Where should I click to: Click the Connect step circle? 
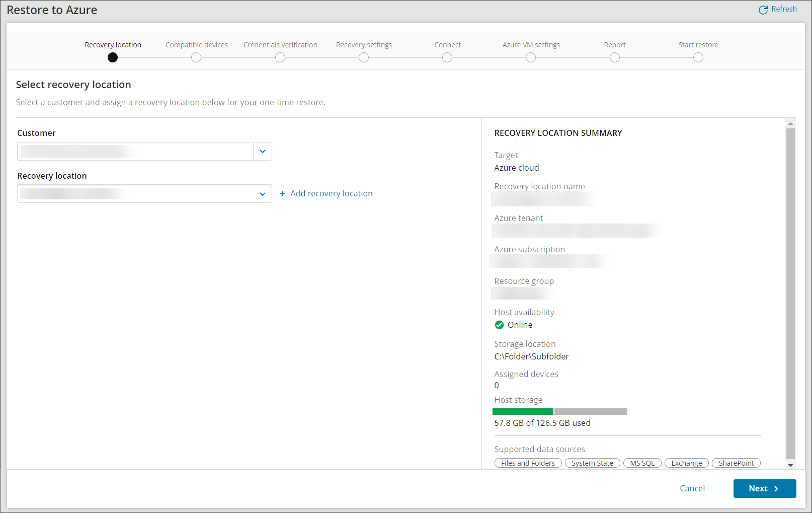[x=447, y=57]
